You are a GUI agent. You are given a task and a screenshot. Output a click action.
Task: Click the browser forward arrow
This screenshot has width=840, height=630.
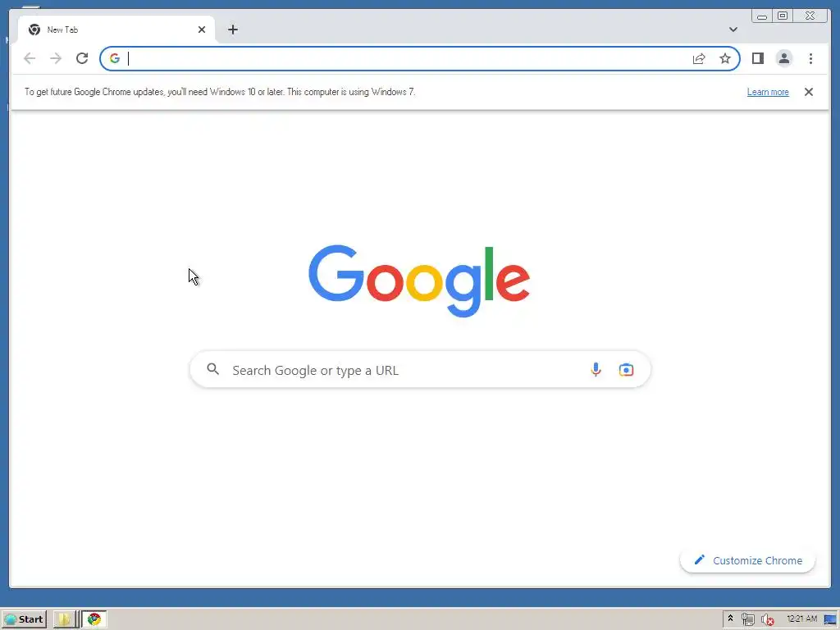[56, 58]
